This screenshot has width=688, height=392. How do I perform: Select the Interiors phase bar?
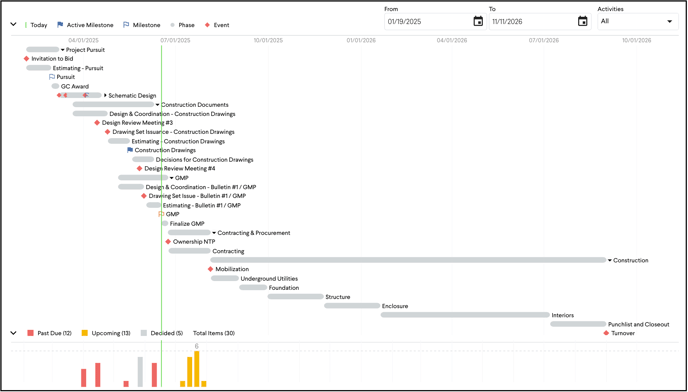coord(465,315)
